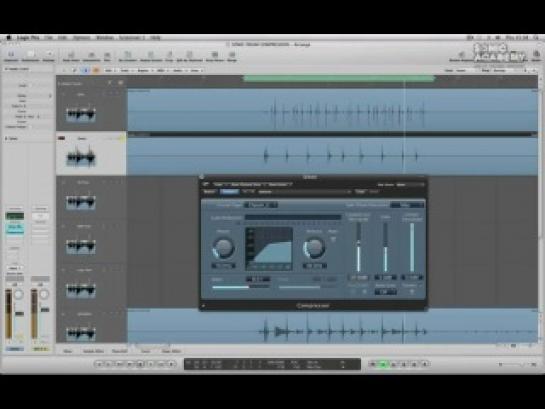Open the Options menu
The image size is (545, 409).
pyautogui.click(x=82, y=37)
